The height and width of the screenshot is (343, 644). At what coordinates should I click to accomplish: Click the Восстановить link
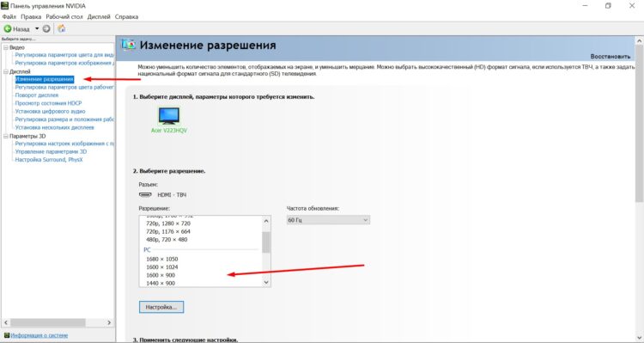(610, 57)
